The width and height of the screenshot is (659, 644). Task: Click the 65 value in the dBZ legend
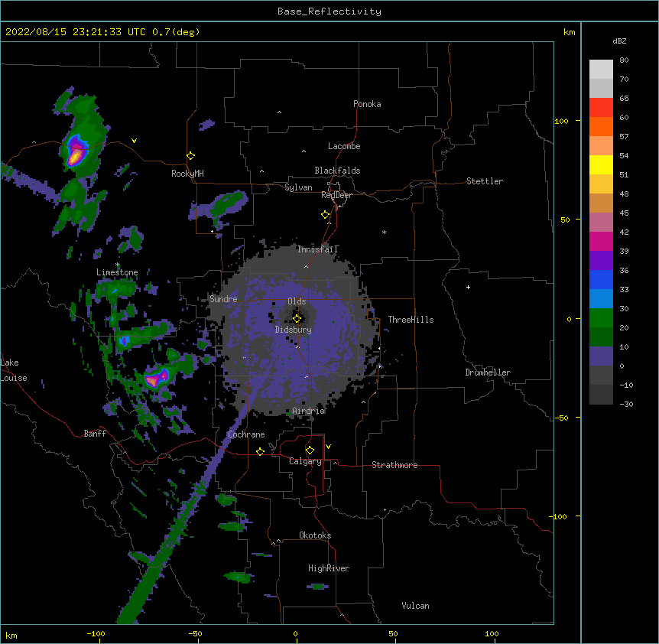[624, 98]
